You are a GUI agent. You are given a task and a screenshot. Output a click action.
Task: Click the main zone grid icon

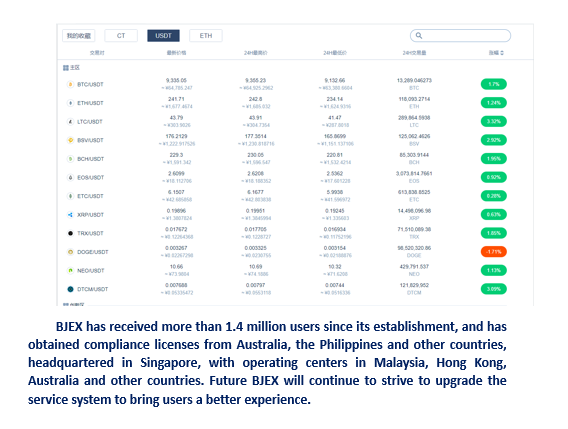[66, 68]
